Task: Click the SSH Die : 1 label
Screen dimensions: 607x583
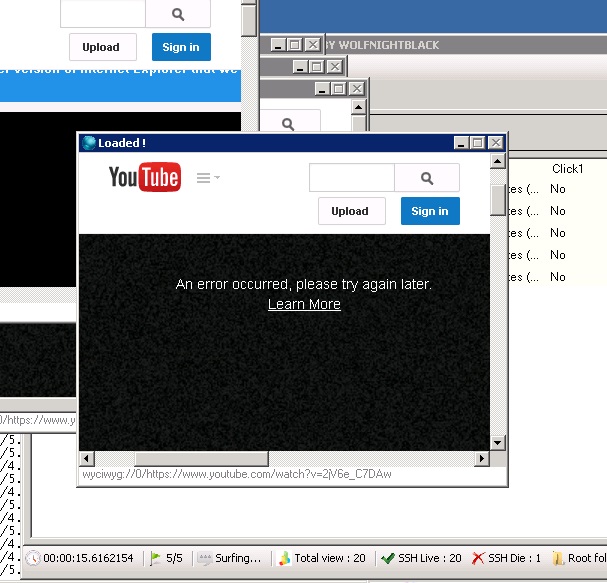Action: coord(514,558)
